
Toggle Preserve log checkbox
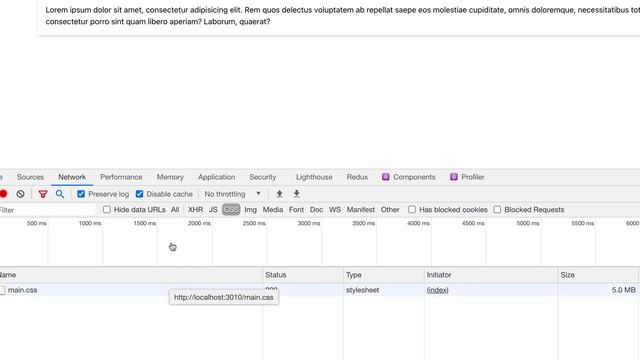[x=81, y=194]
